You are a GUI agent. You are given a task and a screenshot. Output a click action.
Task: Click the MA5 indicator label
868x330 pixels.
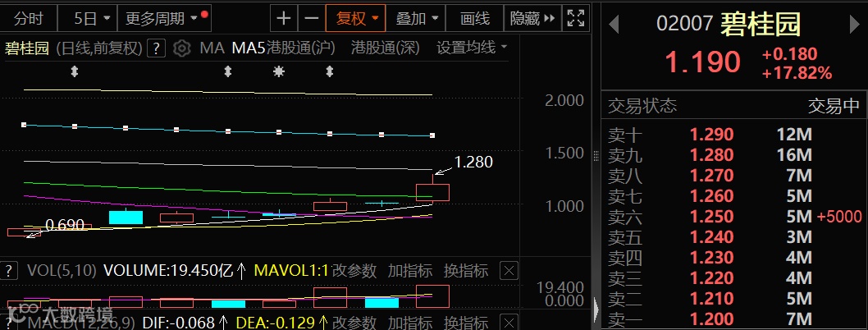pyautogui.click(x=248, y=48)
